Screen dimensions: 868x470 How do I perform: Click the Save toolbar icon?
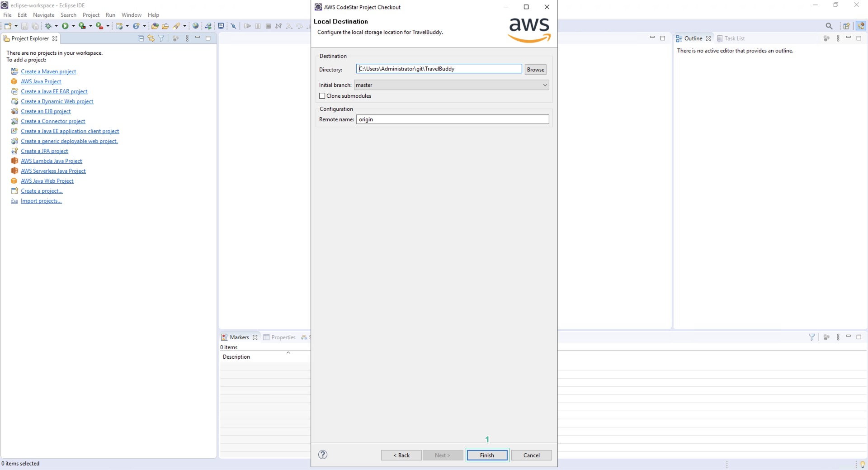click(25, 26)
